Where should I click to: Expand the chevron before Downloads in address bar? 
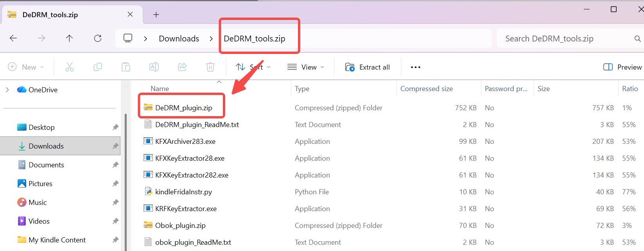point(146,39)
